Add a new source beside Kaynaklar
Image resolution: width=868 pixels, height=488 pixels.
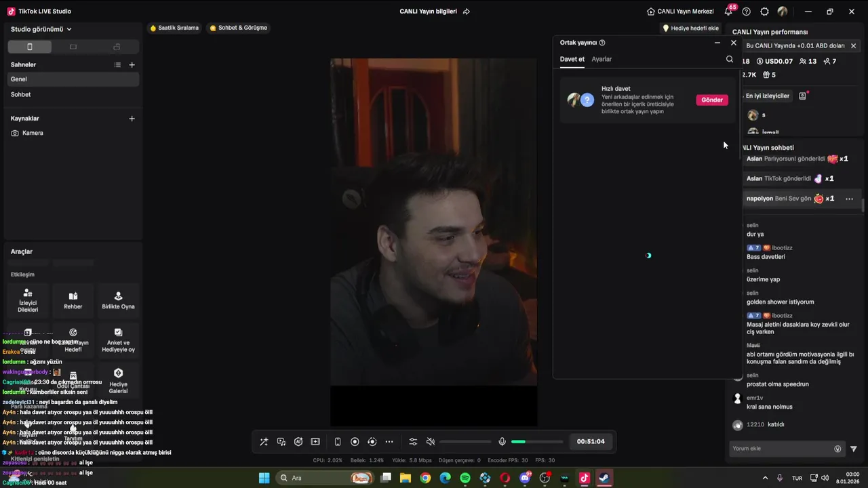click(132, 119)
